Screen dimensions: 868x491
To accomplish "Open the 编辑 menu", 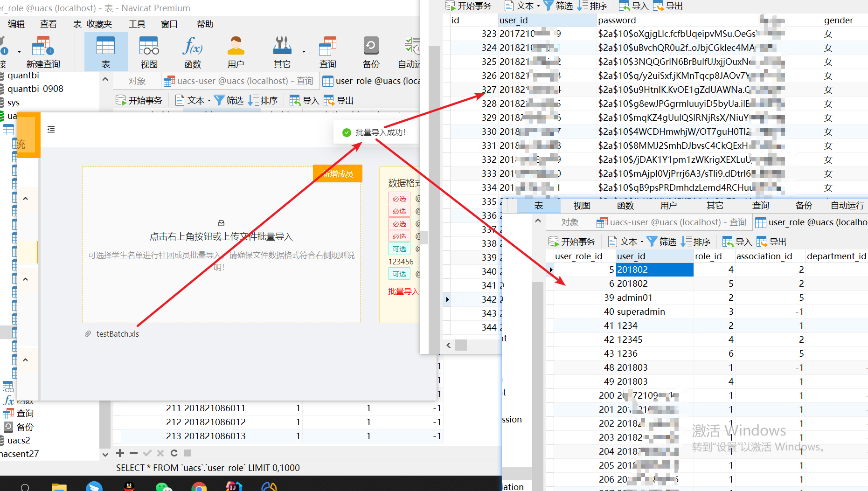I will (x=16, y=24).
